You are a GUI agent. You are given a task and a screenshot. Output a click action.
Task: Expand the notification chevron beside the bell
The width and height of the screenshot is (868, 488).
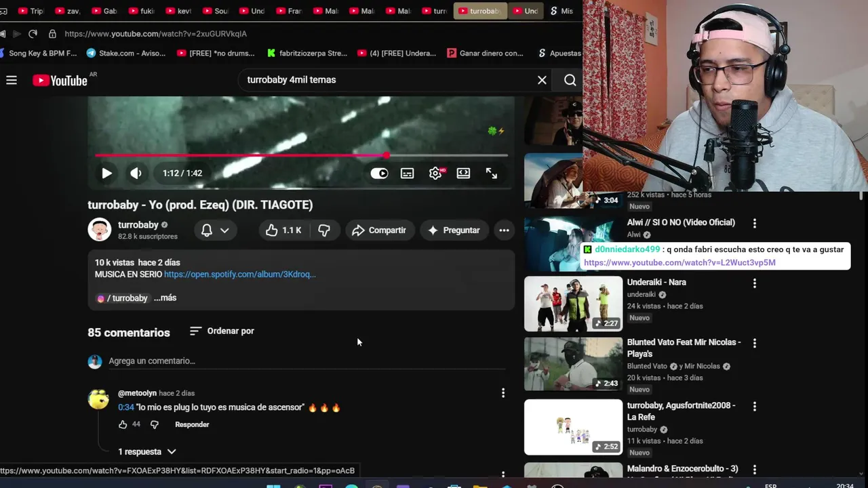(224, 230)
